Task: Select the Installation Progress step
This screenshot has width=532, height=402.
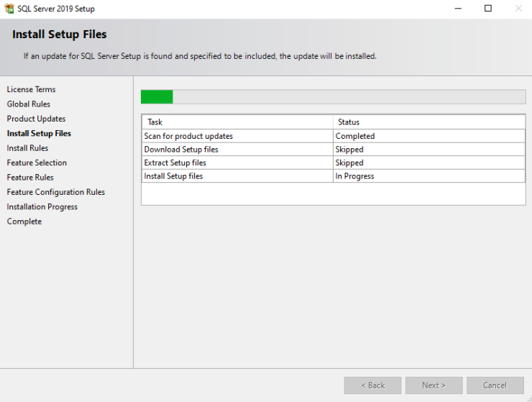Action: [42, 207]
